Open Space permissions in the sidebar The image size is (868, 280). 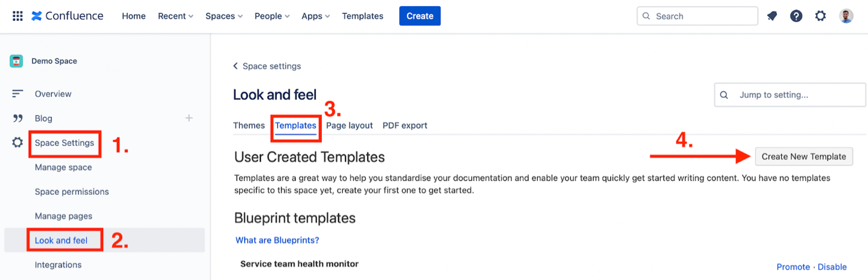pos(72,192)
